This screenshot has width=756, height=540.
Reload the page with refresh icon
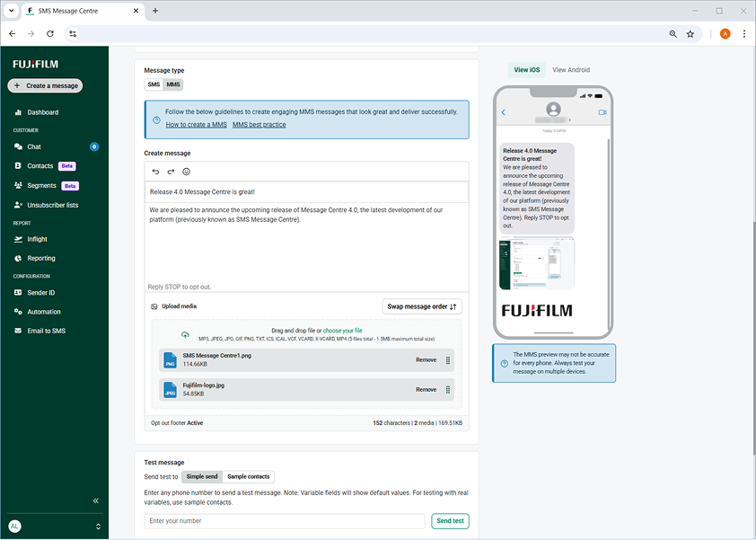50,34
